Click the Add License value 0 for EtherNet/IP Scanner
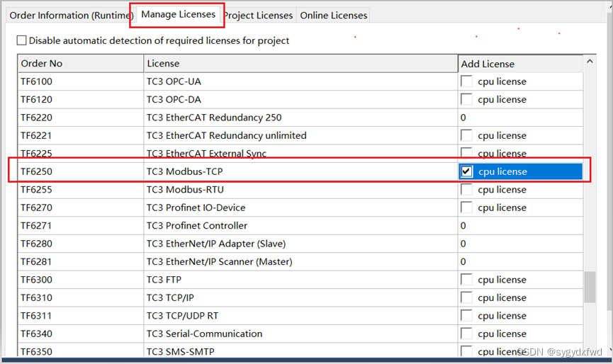 coord(463,261)
